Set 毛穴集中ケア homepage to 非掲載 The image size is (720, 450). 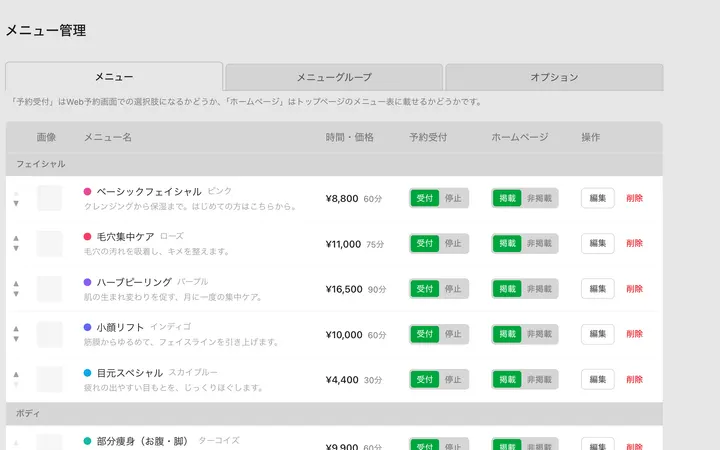(540, 243)
